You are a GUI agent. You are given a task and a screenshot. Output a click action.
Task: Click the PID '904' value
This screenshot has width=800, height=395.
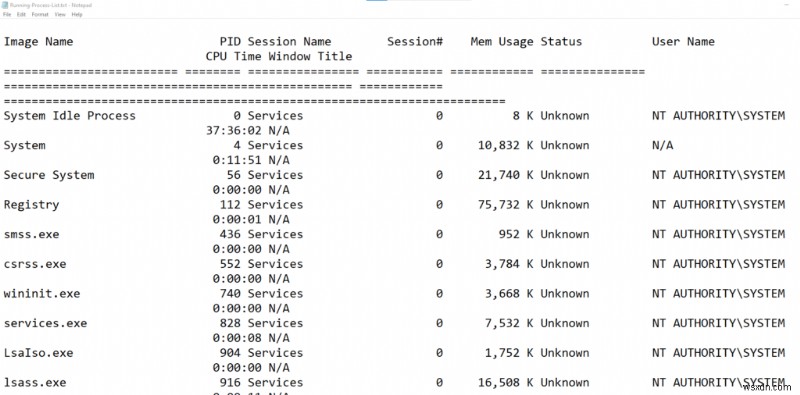click(230, 353)
